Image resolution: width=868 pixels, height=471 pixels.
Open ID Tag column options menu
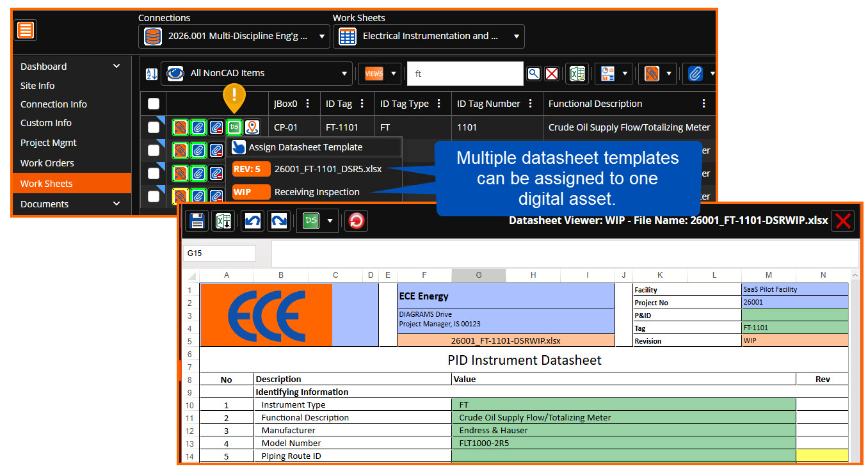pyautogui.click(x=362, y=104)
